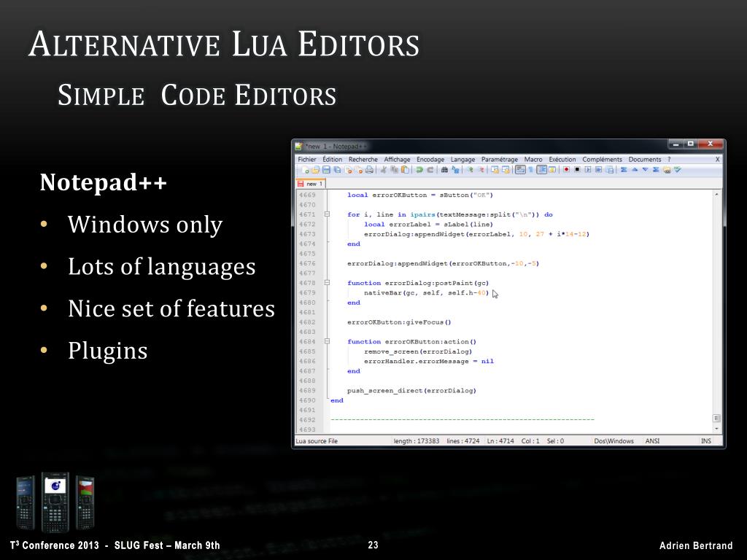Viewport: 747px width, 560px height.
Task: Collapse fold at line 4684 function
Action: [327, 341]
